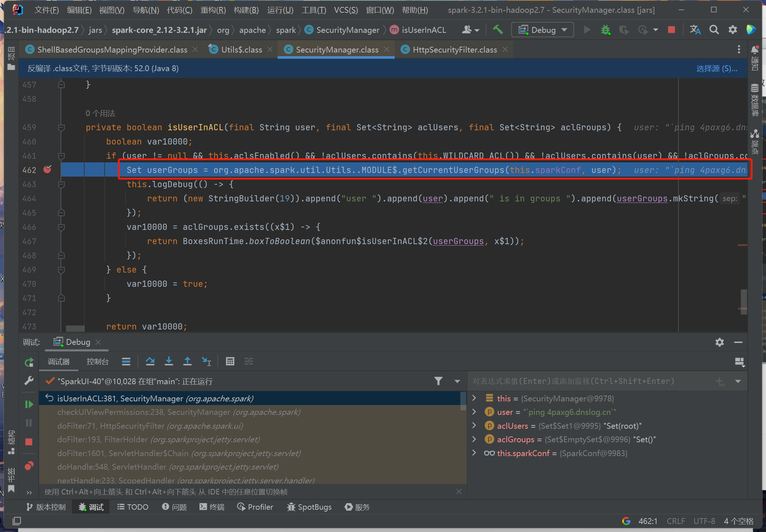
Task: Stop debugging with the red square in debug panel
Action: [x=29, y=442]
